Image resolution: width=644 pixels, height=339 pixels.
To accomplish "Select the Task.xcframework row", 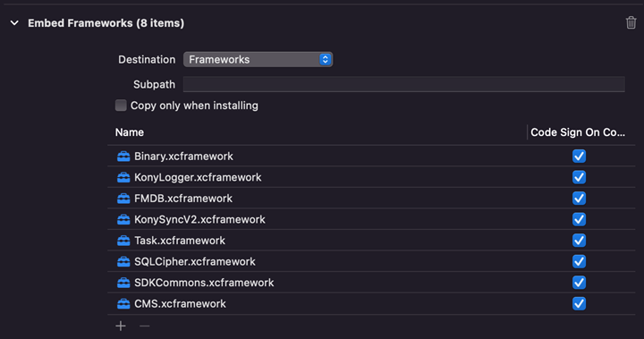I will click(371, 241).
